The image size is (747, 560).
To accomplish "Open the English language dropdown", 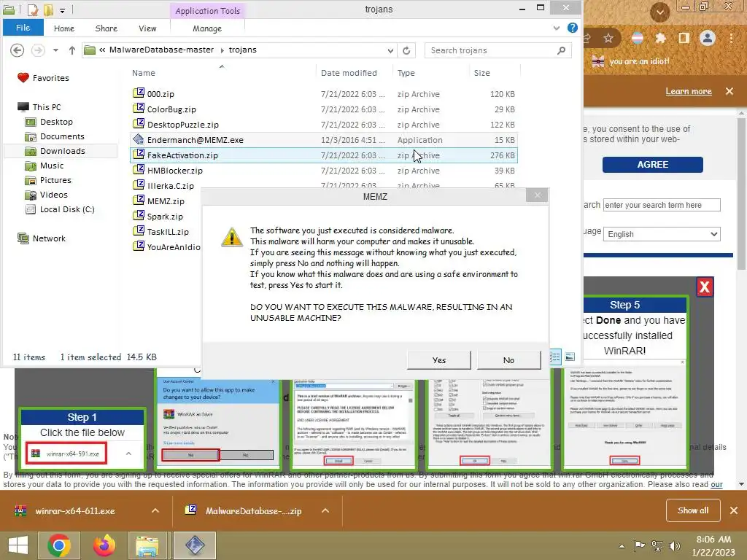I will tap(661, 234).
